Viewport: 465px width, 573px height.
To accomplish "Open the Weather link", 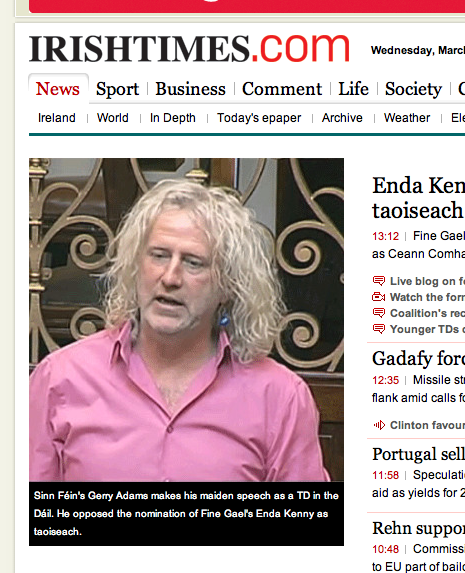I will (x=407, y=118).
